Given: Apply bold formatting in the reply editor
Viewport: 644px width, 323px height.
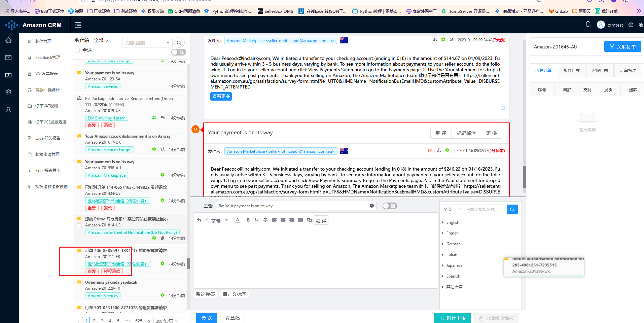Looking at the screenshot, I should pyautogui.click(x=248, y=220).
